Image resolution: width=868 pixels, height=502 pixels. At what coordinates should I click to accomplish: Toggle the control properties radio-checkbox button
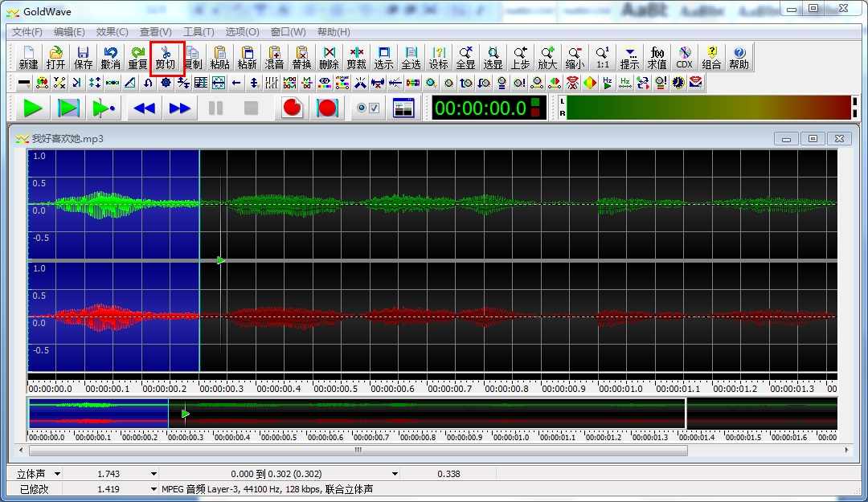pos(367,108)
